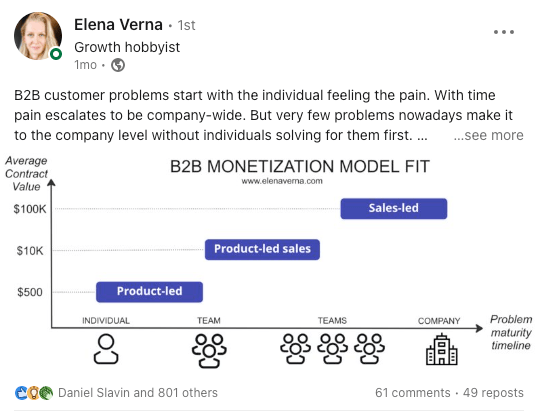Expand post text with see more

[x=488, y=135]
